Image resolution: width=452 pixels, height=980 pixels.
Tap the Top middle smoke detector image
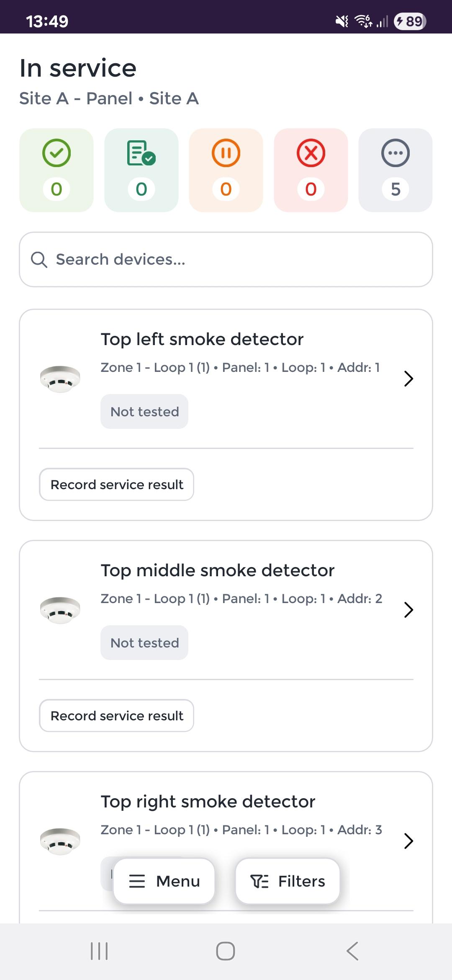60,610
